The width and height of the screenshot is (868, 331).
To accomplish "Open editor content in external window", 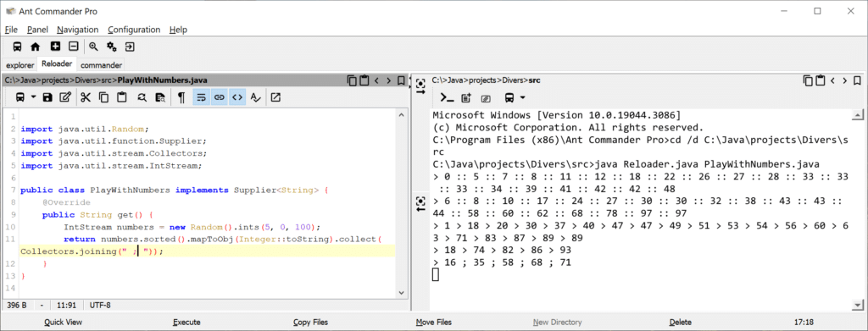I will (275, 98).
